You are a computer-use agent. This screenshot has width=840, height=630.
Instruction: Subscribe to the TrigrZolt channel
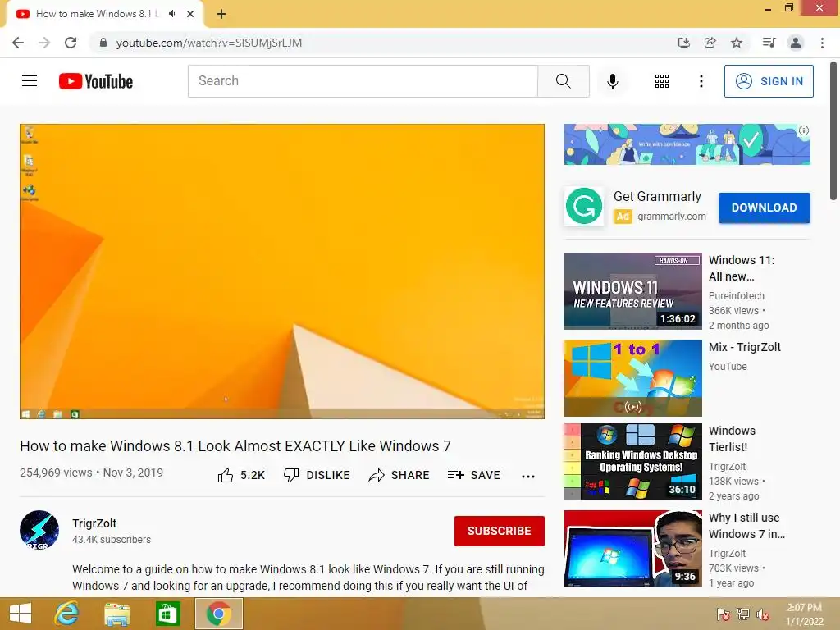(x=500, y=531)
